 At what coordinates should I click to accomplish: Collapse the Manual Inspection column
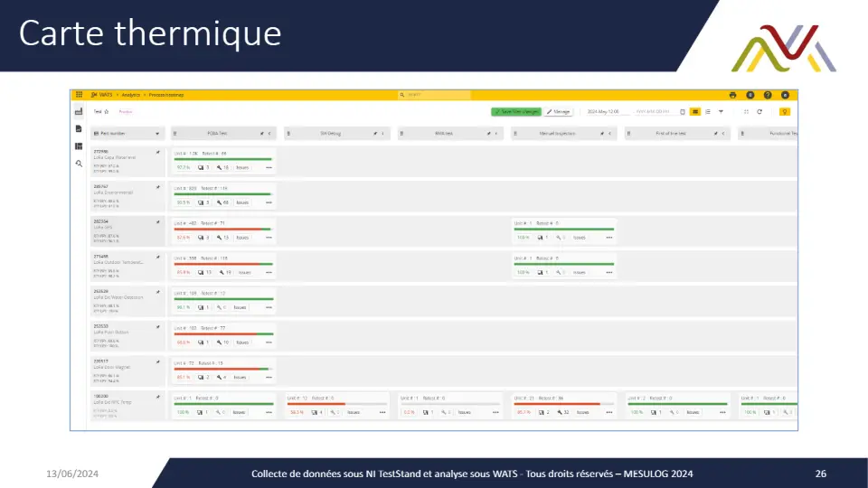610,134
